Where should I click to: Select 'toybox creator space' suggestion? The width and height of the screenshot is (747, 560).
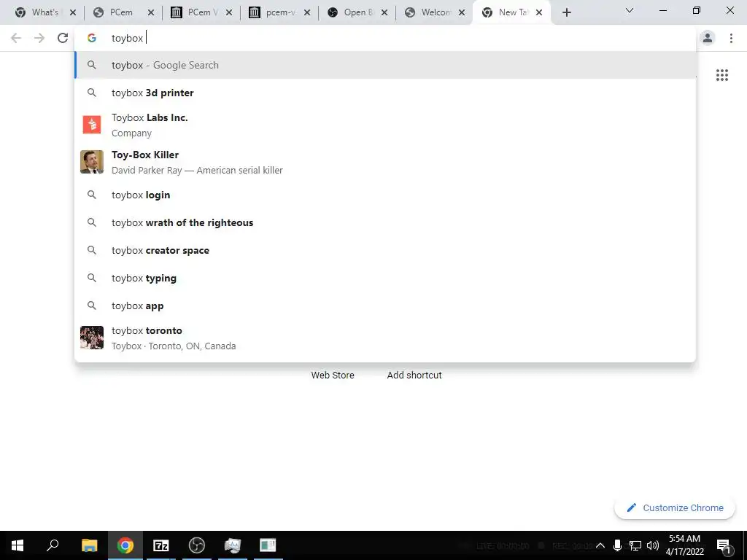coord(385,250)
